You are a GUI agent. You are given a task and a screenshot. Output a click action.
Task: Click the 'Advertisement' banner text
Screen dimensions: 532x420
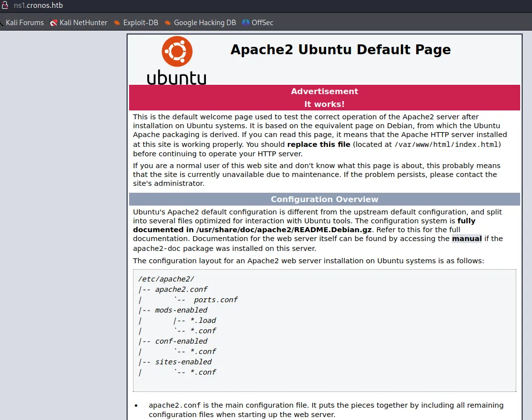[x=324, y=91]
